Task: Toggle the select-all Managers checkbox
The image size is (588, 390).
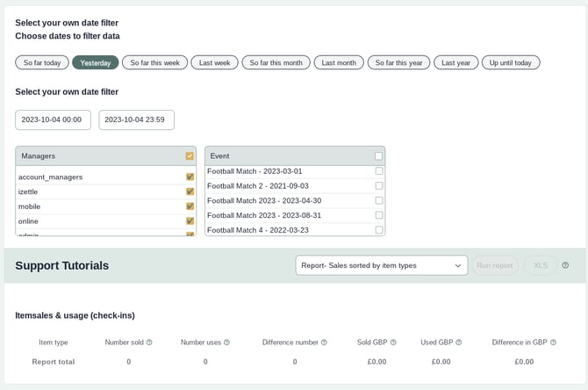Action: click(x=190, y=156)
